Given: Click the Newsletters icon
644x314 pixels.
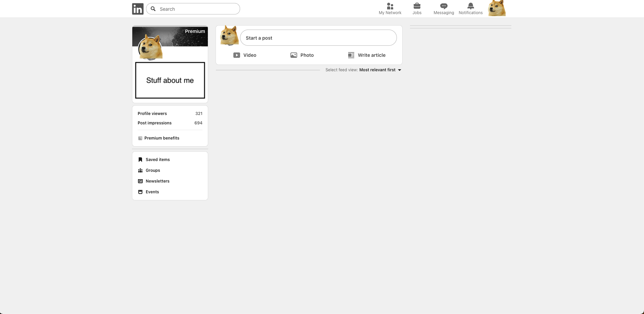Looking at the screenshot, I should tap(140, 181).
